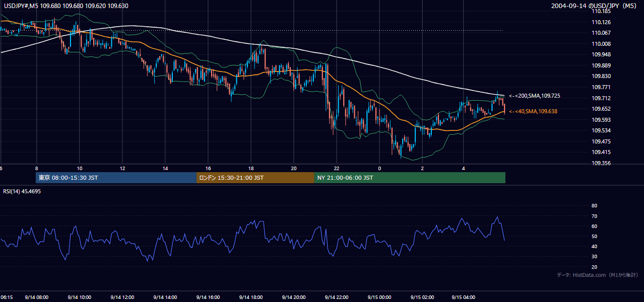
Task: Click the price axis value 109.830
Action: tap(601, 76)
